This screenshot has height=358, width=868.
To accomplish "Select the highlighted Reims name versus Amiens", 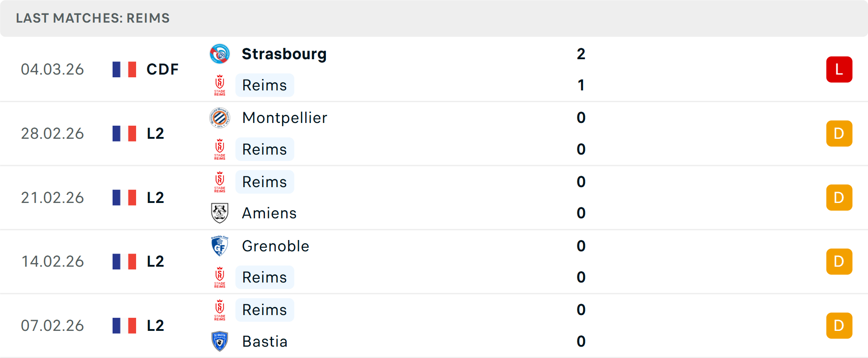I will coord(264,182).
